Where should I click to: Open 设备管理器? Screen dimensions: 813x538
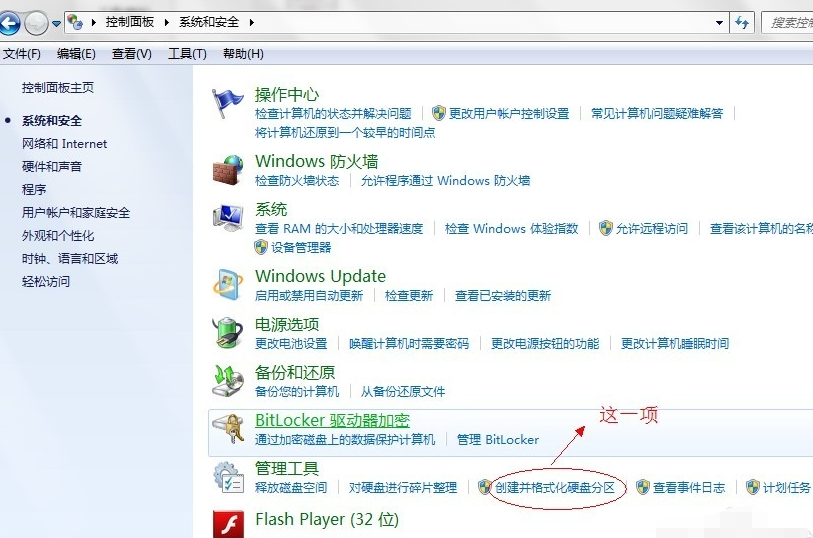(301, 248)
